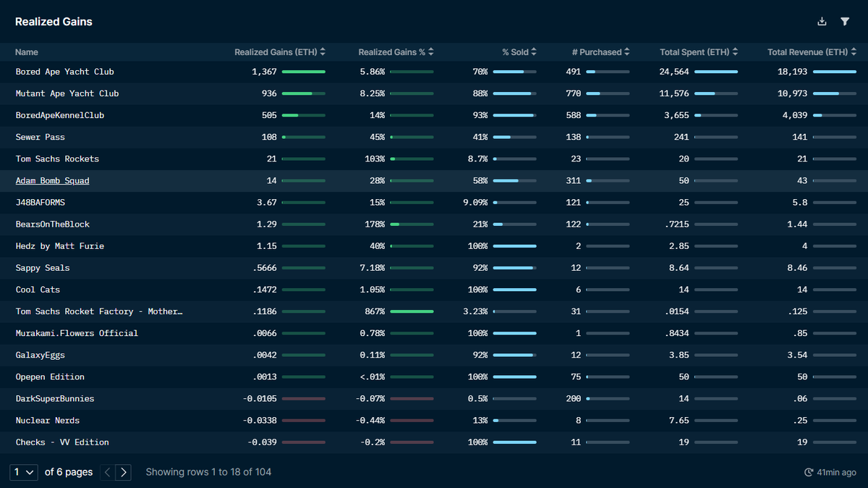Select the Nuclear Nerds row name
The image size is (868, 488).
(48, 421)
